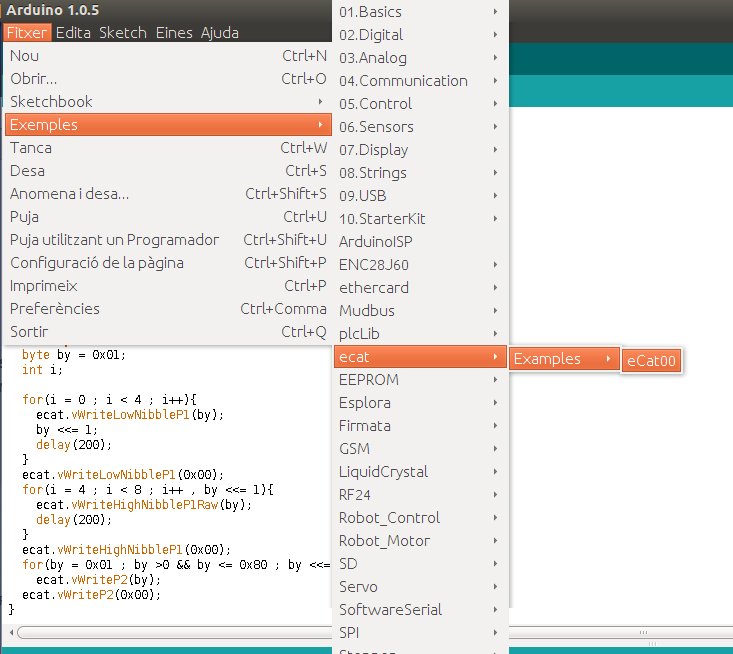Select Sortir to quit Arduino
Viewport: 733px width, 654px height.
(168, 331)
